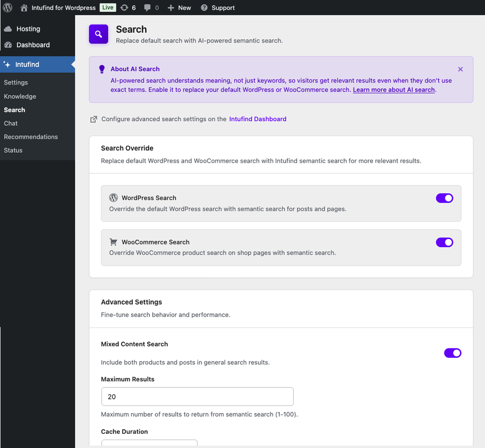The height and width of the screenshot is (448, 485).
Task: Open the Intufind Dashboard link
Action: click(x=257, y=119)
